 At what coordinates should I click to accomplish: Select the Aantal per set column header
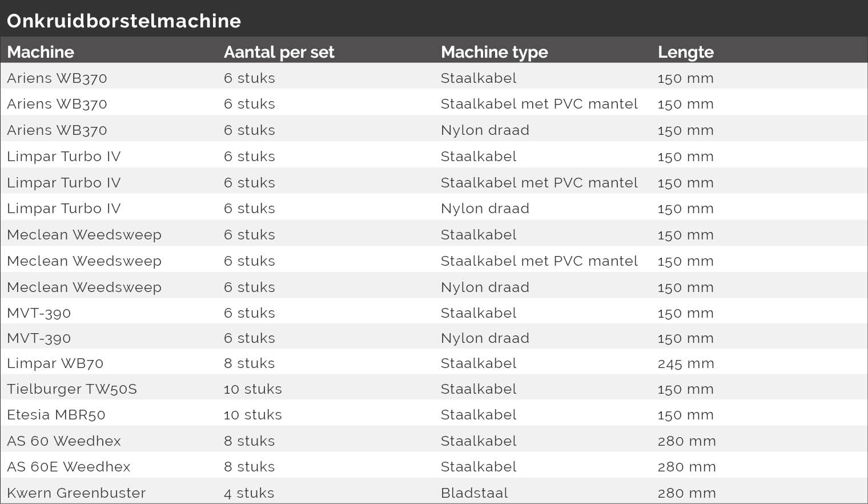coord(279,52)
